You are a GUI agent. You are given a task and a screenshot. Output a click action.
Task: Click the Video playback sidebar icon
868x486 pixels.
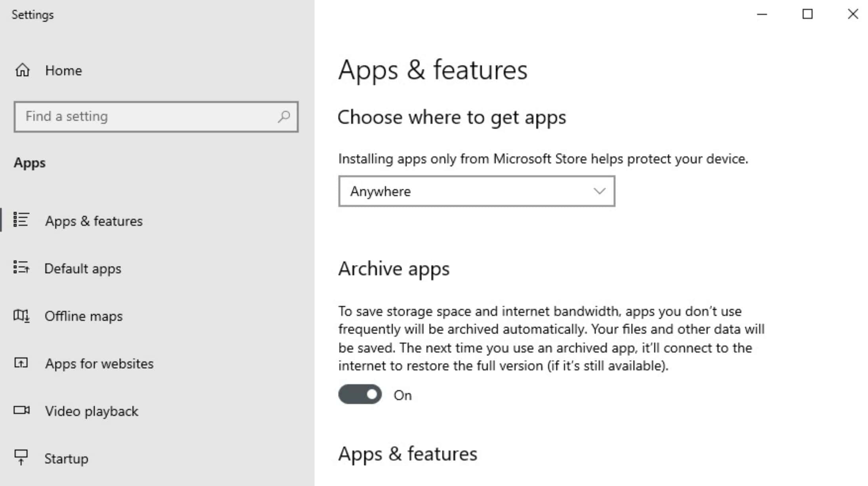(21, 411)
